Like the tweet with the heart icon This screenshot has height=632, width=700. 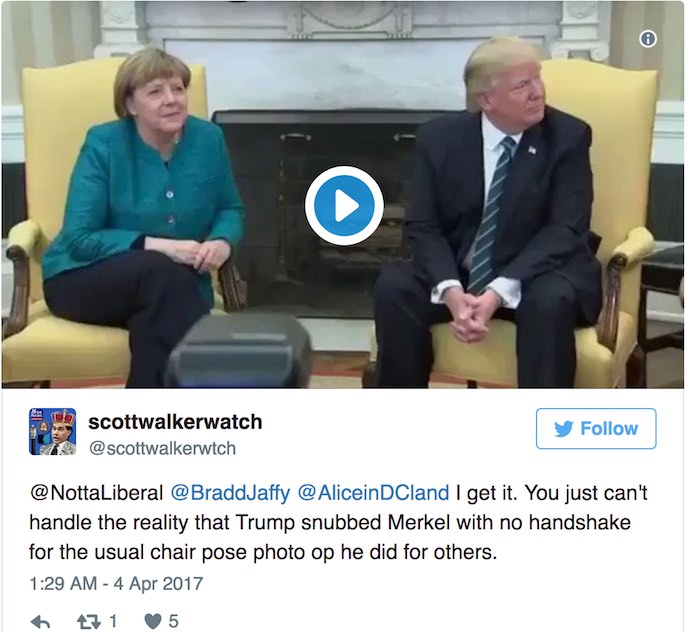coord(153,621)
